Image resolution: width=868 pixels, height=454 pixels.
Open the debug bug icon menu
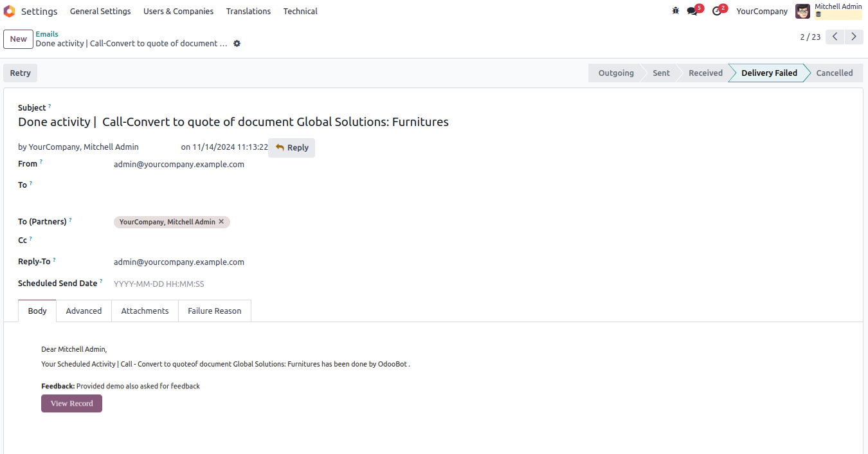[675, 11]
